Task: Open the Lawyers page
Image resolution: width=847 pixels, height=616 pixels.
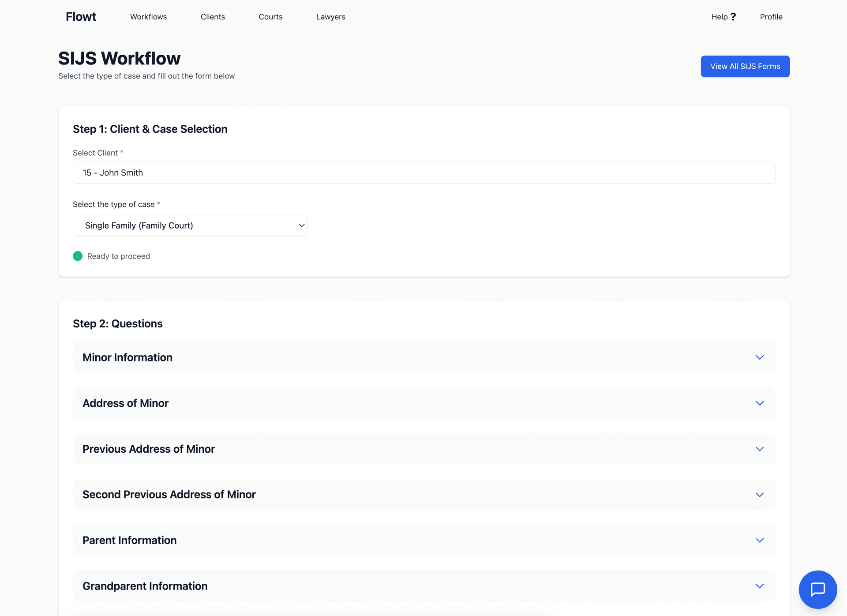Action: click(x=330, y=16)
